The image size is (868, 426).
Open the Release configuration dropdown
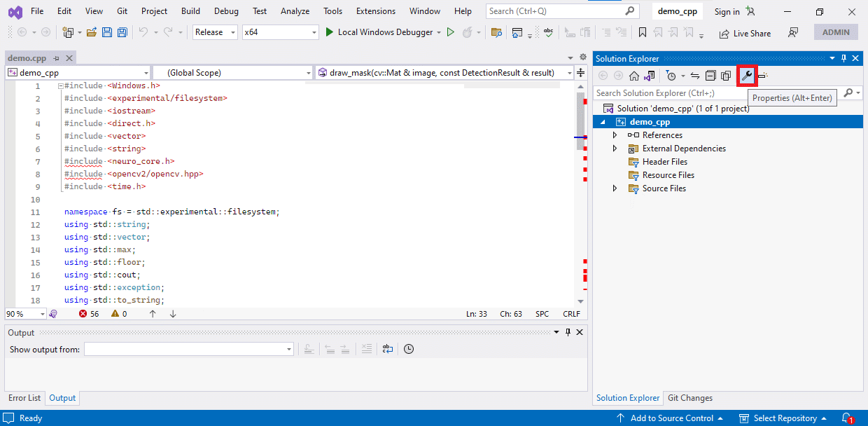tap(216, 32)
